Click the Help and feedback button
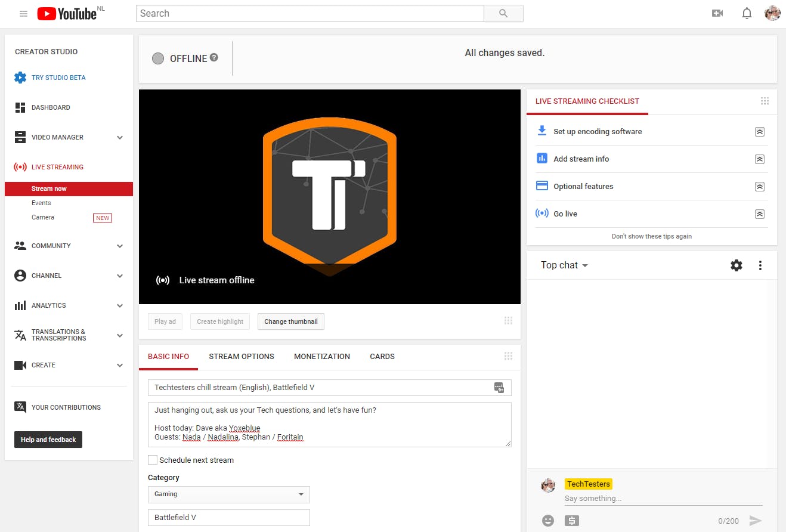The image size is (786, 532). 48,440
